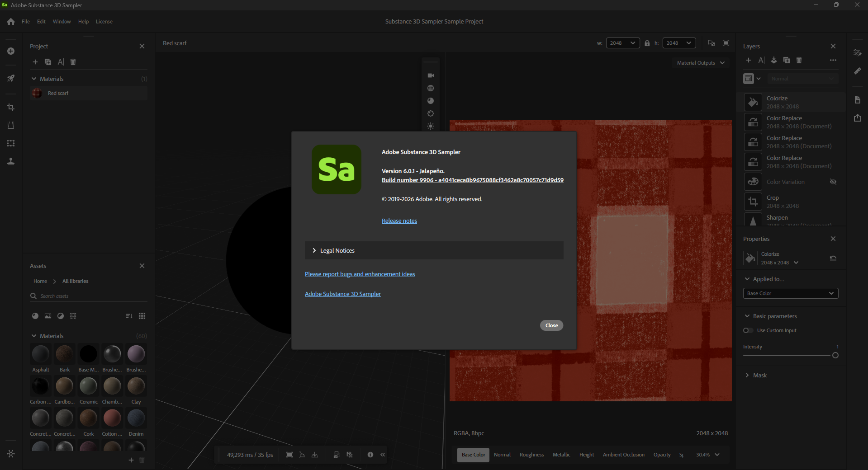Viewport: 868px width, 470px height.
Task: Open the report bugs and enhancement ideas link
Action: click(x=360, y=274)
